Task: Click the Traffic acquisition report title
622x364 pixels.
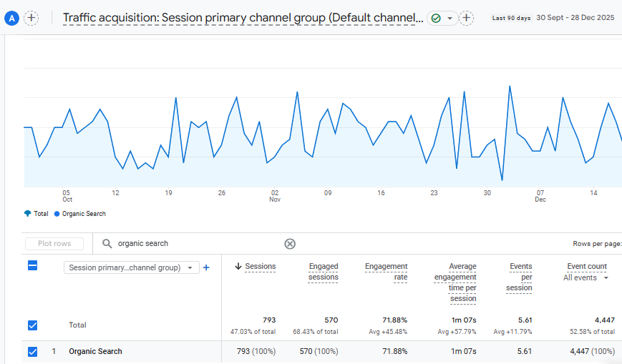Action: 243,18
